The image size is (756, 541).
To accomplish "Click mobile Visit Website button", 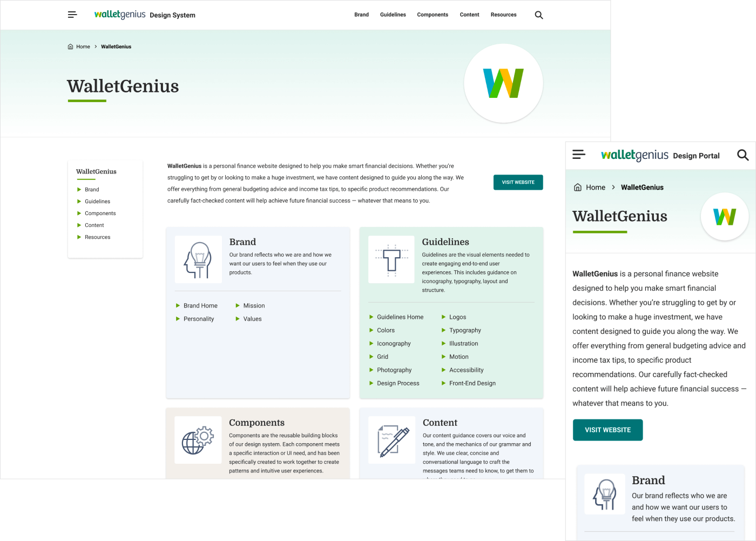I will click(x=607, y=430).
